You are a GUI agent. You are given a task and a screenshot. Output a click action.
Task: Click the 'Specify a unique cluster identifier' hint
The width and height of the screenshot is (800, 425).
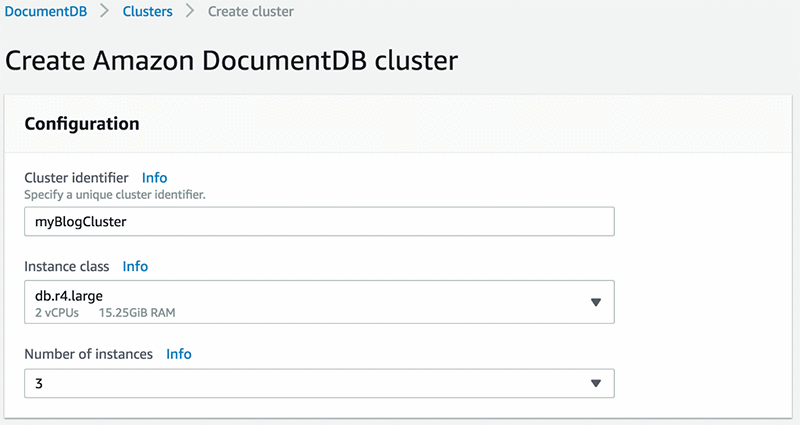pyautogui.click(x=114, y=194)
